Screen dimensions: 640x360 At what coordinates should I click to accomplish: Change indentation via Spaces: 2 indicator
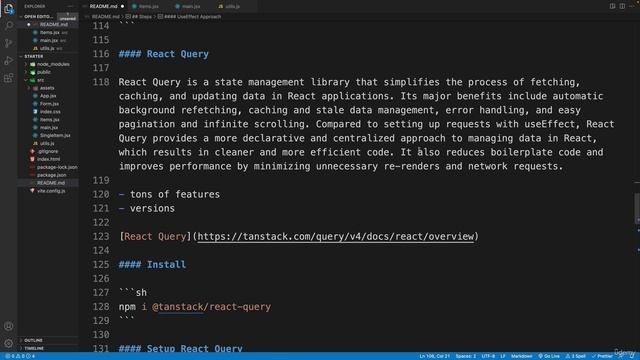[465, 356]
